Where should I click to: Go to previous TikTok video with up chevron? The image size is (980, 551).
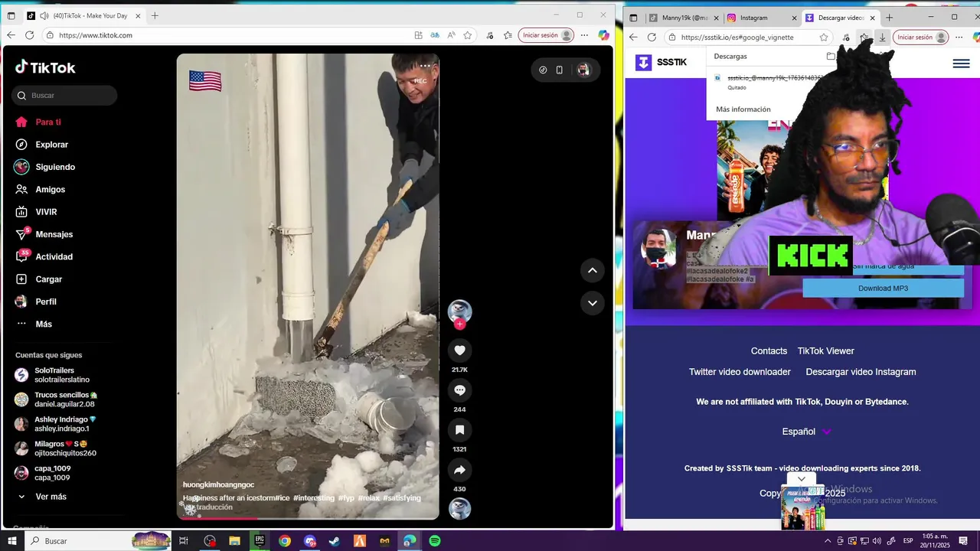pyautogui.click(x=592, y=271)
